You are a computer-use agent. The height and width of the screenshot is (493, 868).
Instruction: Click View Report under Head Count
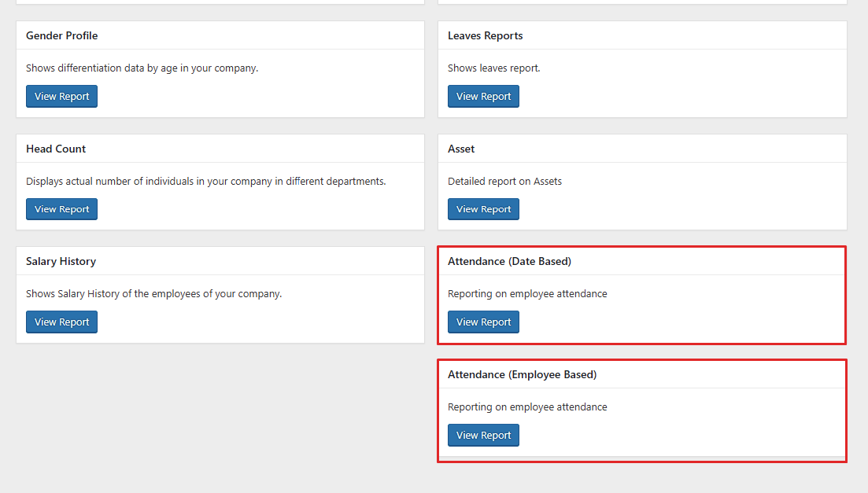[61, 208]
